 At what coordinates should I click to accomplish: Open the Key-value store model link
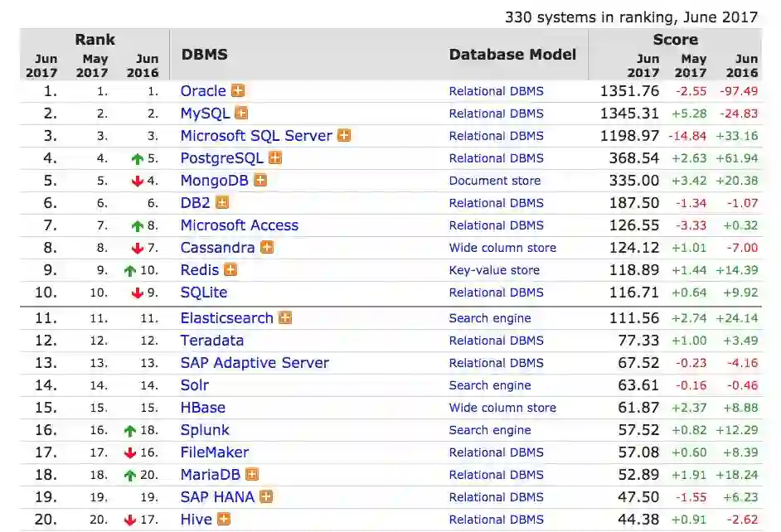coord(494,270)
